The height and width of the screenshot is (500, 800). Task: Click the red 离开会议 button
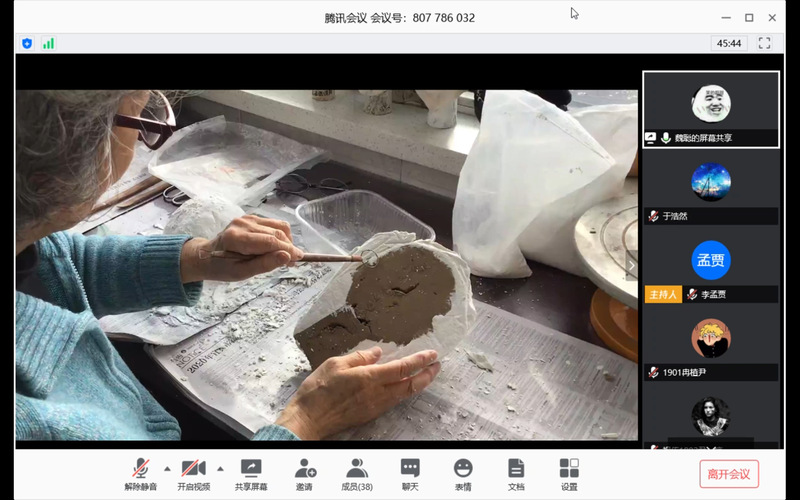tap(729, 474)
